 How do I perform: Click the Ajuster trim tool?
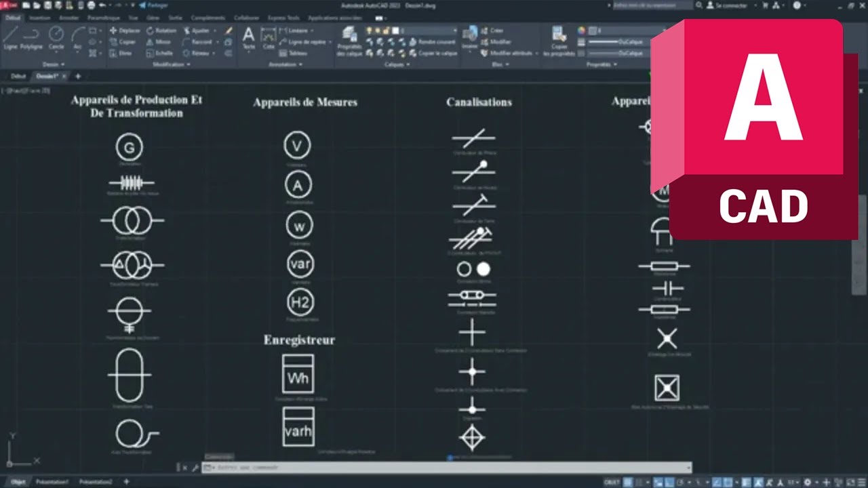[x=196, y=30]
